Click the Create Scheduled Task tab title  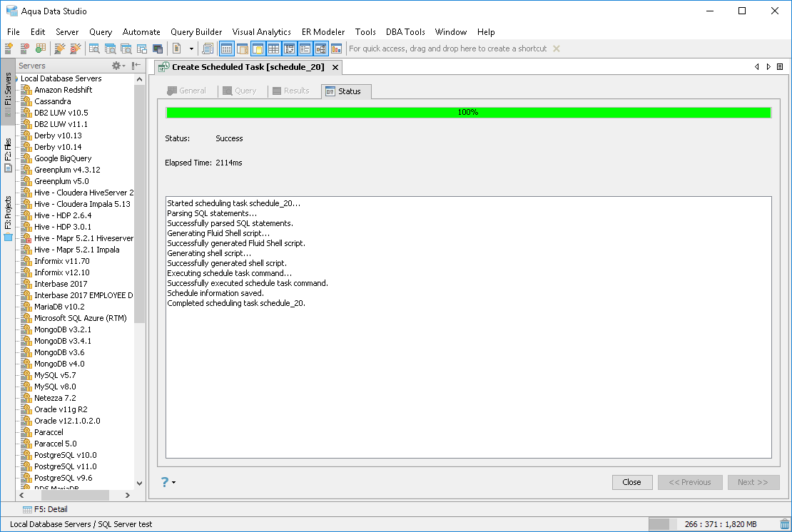pos(248,67)
